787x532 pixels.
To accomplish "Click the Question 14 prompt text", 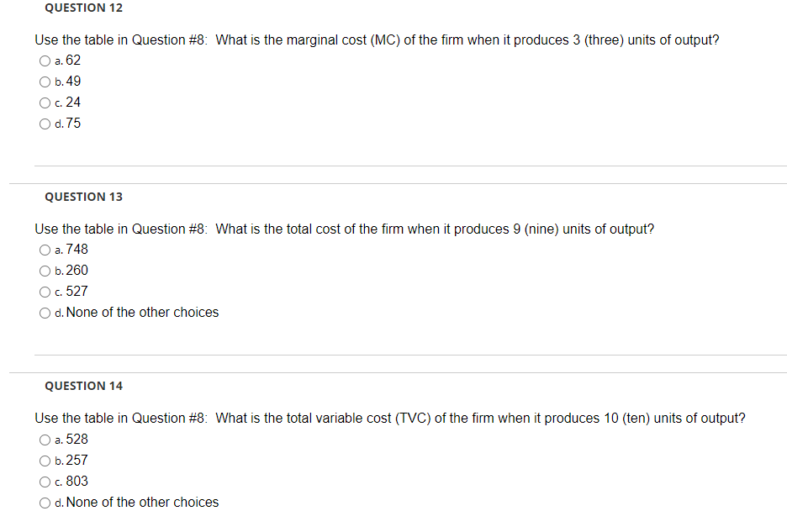I will [x=389, y=418].
